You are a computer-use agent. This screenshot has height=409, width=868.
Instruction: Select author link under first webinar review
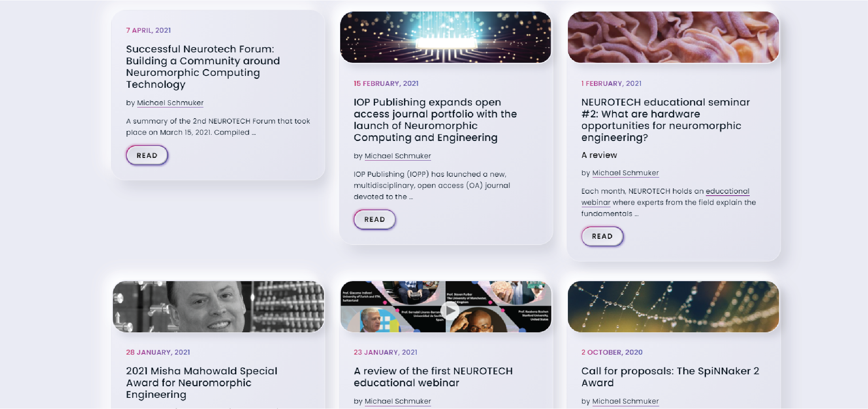pos(398,401)
